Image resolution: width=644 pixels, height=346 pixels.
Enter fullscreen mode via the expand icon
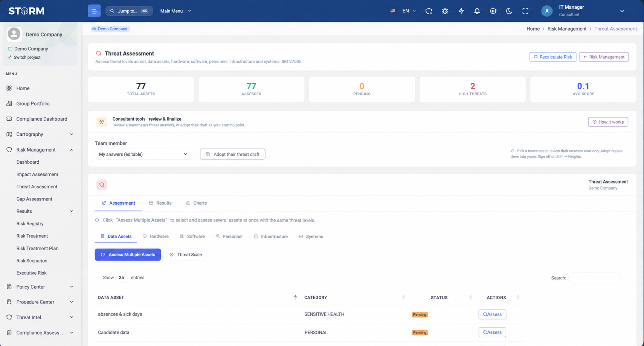525,11
